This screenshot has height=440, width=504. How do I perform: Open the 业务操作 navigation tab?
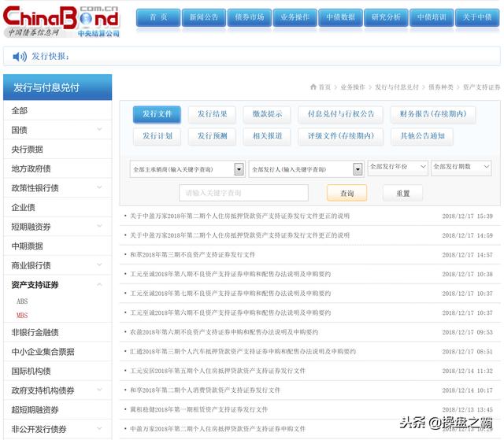click(295, 17)
